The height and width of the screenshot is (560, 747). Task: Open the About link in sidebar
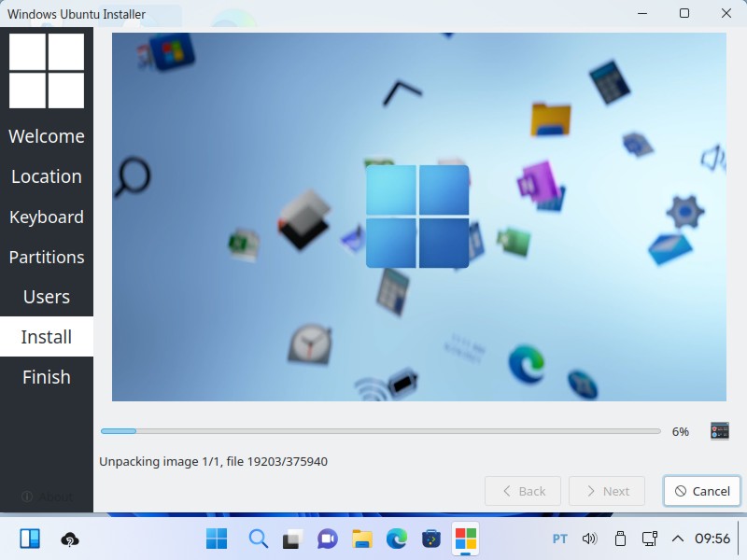[x=47, y=497]
